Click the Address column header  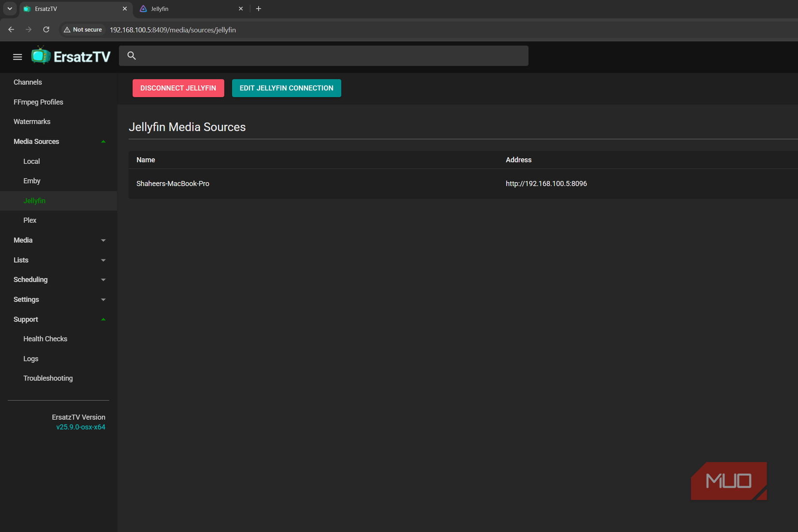pos(518,160)
